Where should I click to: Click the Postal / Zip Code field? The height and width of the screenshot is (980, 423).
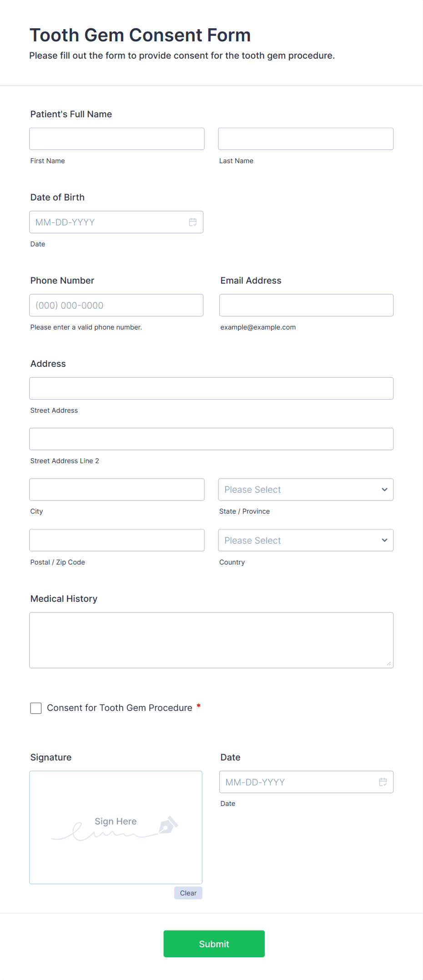116,540
